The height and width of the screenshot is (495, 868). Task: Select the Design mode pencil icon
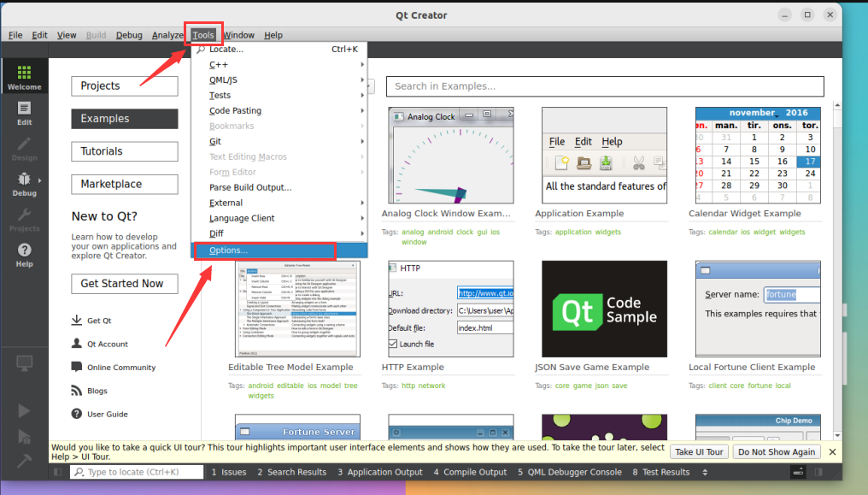point(25,149)
